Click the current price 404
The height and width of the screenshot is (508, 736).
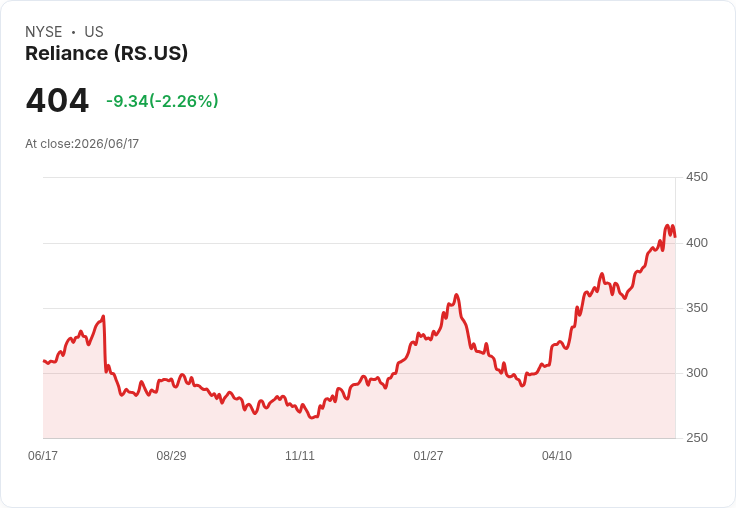tap(57, 100)
